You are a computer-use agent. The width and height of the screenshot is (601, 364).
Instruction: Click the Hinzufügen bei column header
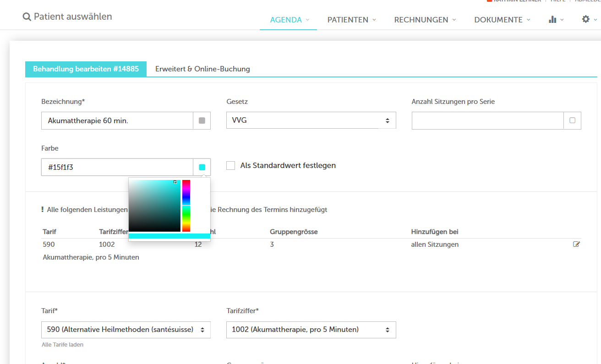(435, 232)
